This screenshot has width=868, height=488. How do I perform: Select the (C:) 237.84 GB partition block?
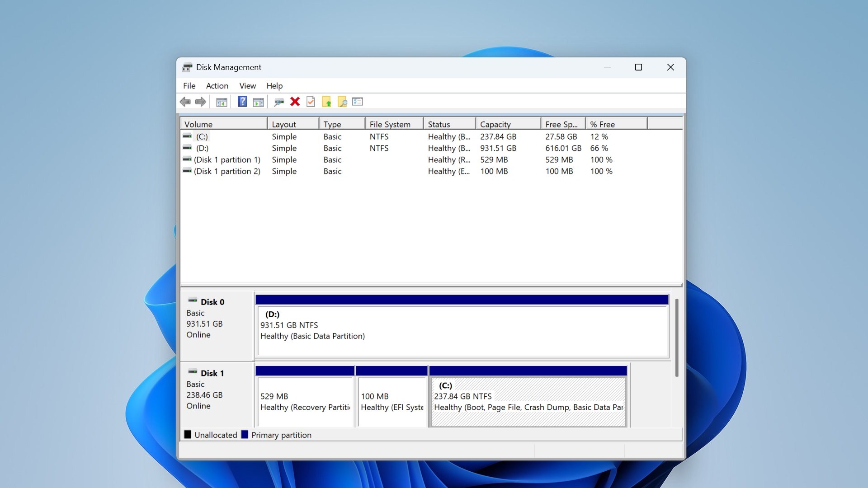[x=528, y=396]
